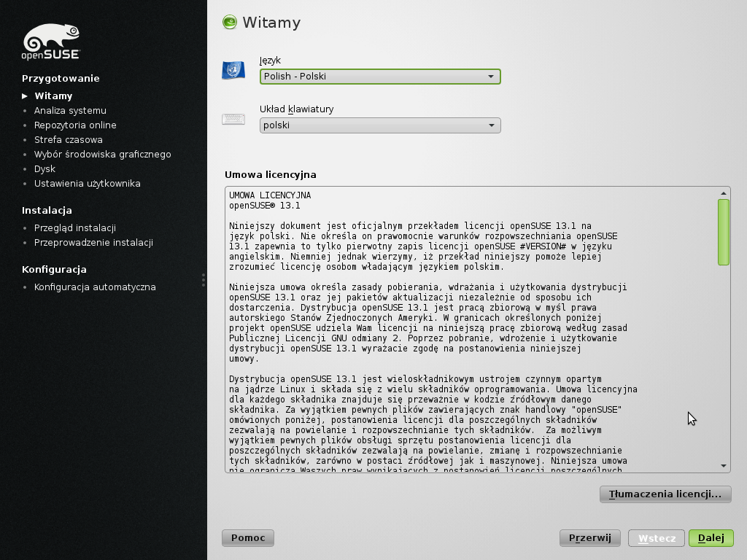Viewport: 747px width, 560px height.
Task: Open the Polish - Polski language dropdown
Action: [x=380, y=77]
